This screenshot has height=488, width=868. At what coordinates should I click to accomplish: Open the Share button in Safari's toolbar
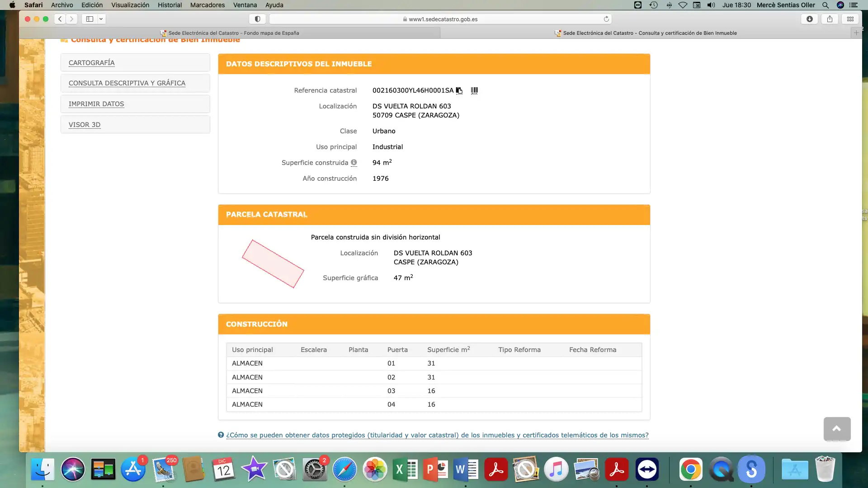tap(830, 19)
